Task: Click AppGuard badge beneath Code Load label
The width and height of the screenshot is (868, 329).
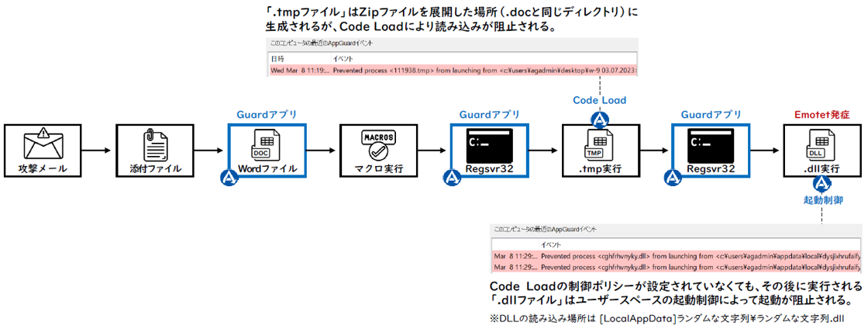Action: (x=599, y=119)
